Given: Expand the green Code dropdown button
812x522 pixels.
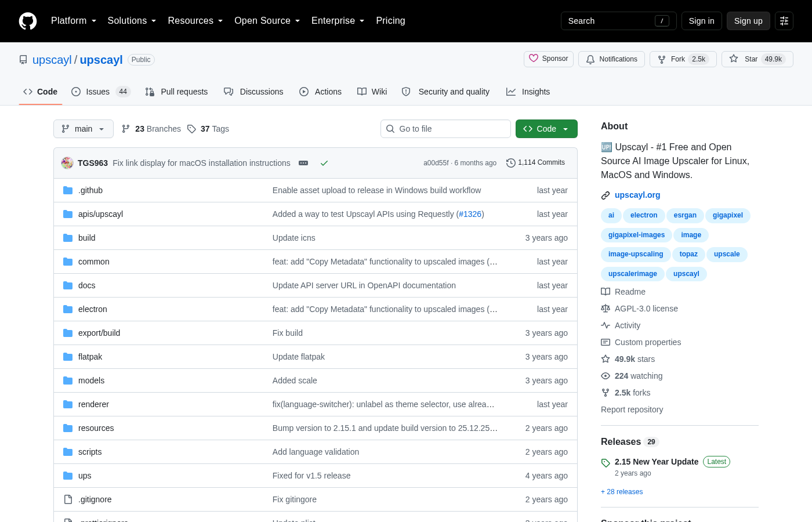Looking at the screenshot, I should tap(546, 129).
